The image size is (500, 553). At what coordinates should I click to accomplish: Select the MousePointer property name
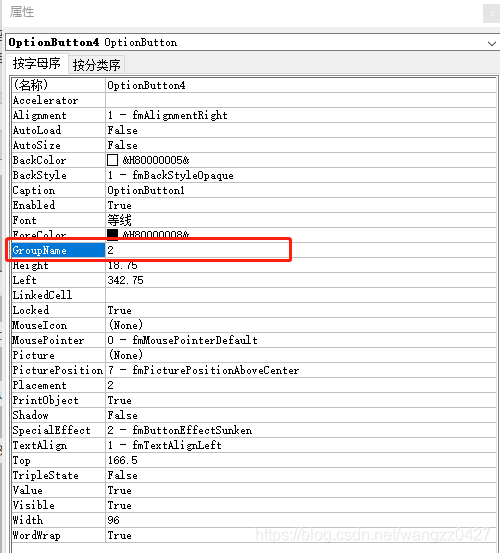pyautogui.click(x=48, y=340)
